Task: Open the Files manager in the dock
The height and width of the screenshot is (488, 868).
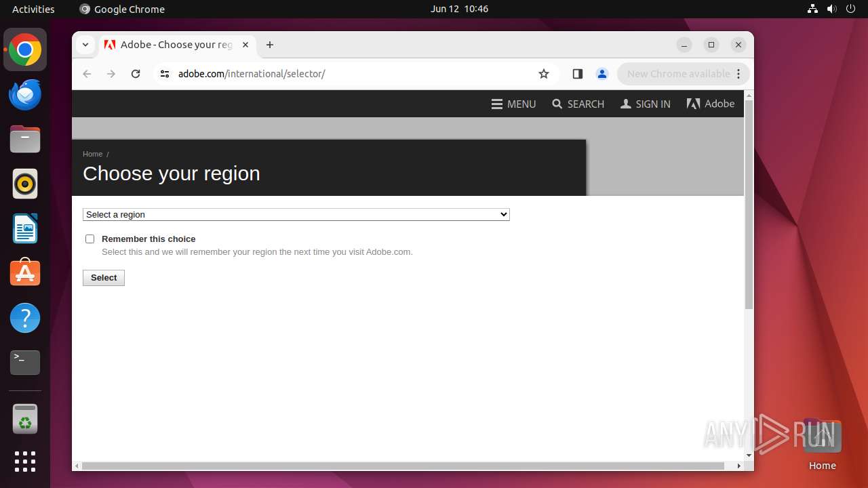Action: coord(25,139)
